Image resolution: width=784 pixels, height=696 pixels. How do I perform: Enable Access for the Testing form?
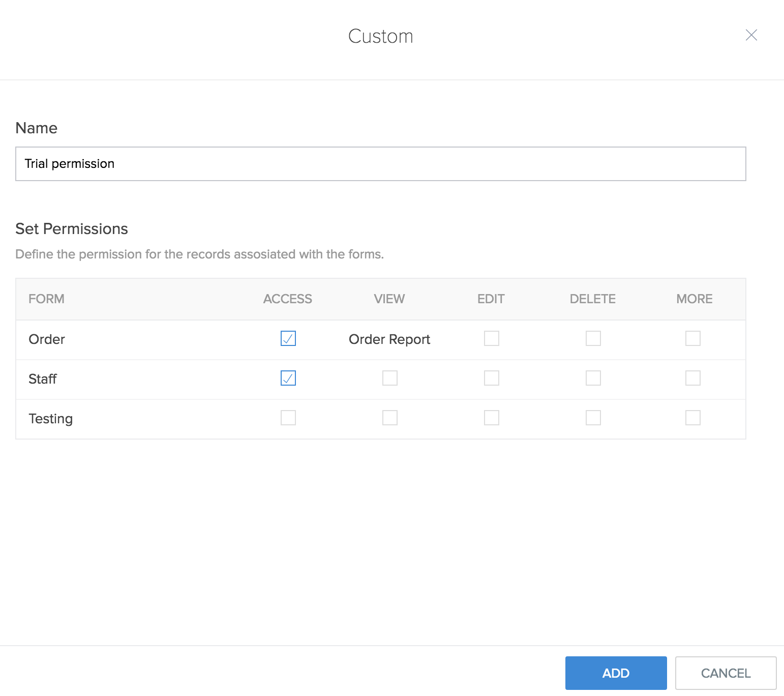(288, 418)
